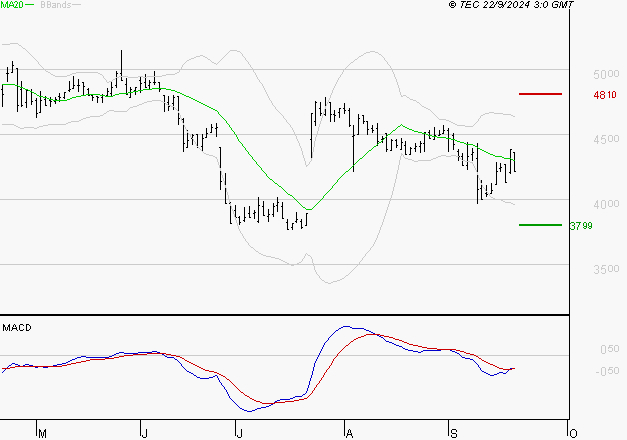Click the 4000 price axis label
Image resolution: width=627 pixels, height=440 pixels.
point(606,204)
